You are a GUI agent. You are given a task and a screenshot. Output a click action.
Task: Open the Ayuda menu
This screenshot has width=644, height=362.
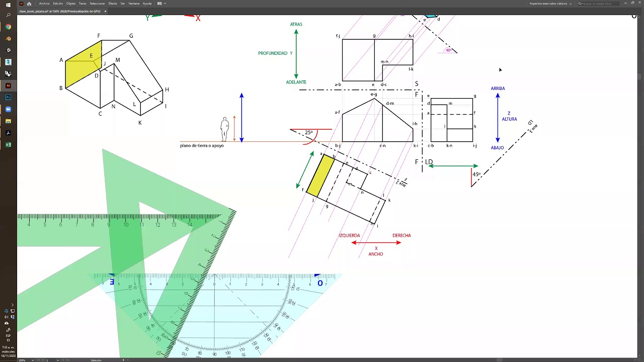(147, 4)
